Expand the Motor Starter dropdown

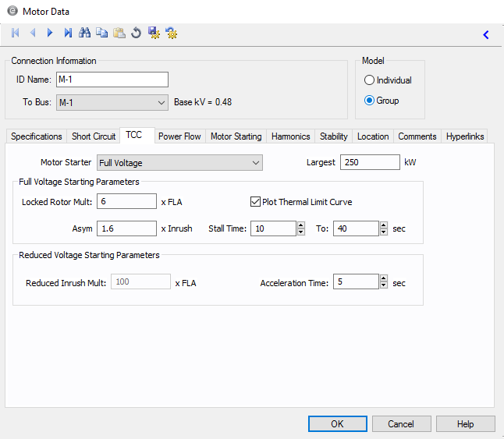pos(256,163)
